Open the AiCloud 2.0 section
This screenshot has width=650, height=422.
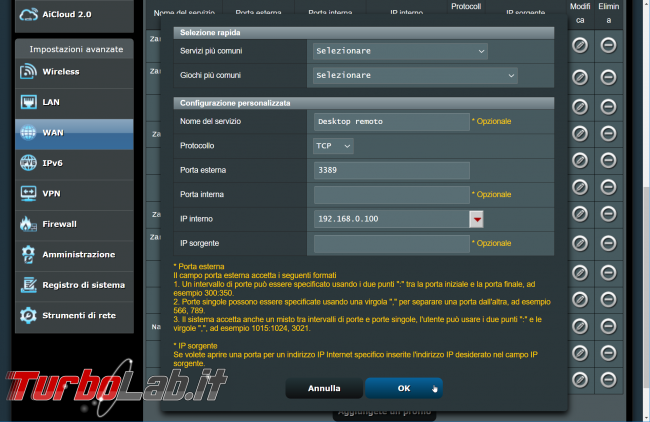[x=74, y=15]
